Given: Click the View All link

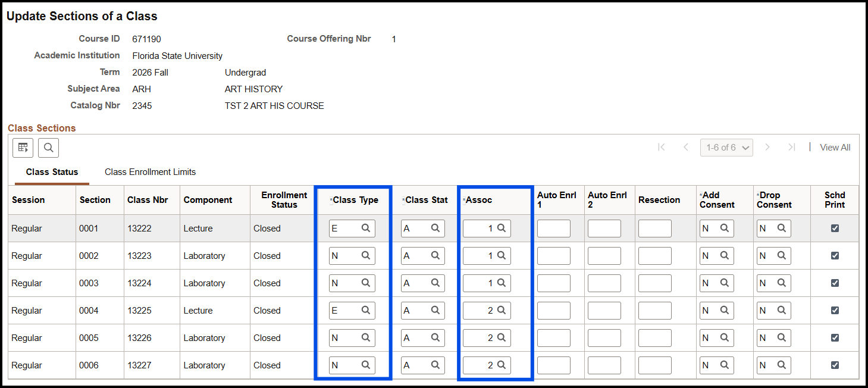Looking at the screenshot, I should (x=835, y=147).
